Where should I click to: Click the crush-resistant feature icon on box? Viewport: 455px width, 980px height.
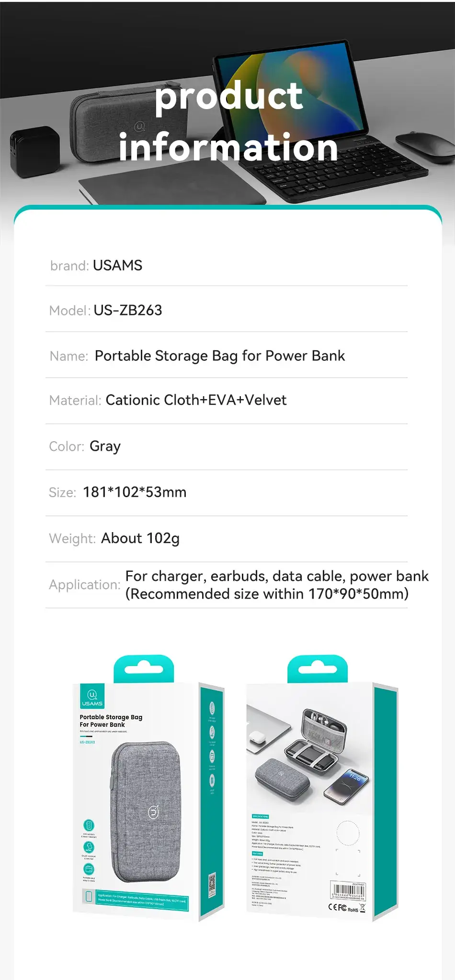point(89,847)
